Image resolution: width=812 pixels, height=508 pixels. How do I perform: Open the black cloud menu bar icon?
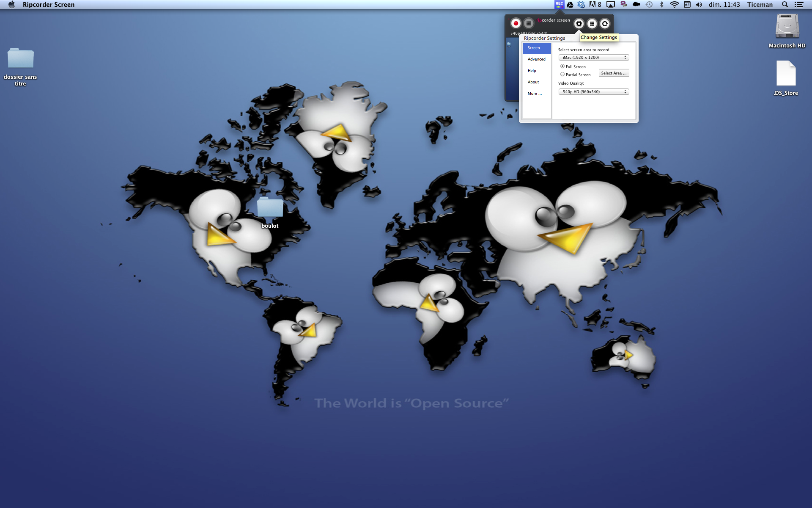[636, 5]
